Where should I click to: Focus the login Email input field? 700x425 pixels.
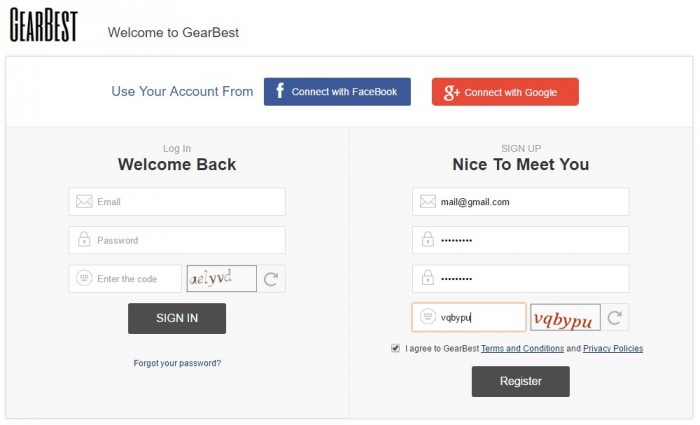177,202
